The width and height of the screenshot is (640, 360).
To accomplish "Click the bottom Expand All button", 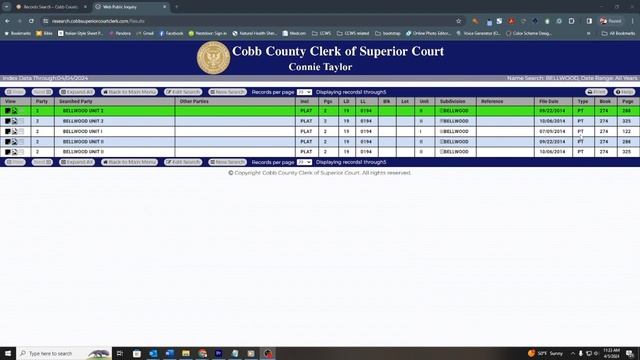I will click(77, 162).
